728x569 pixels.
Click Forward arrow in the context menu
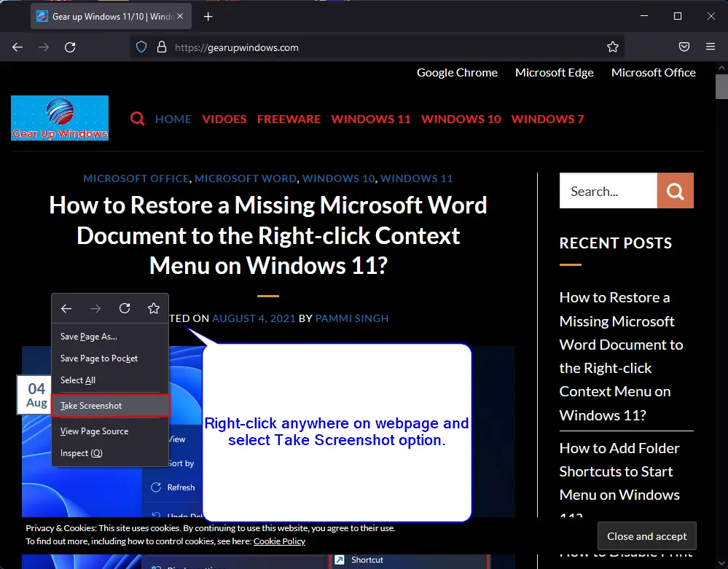click(95, 309)
